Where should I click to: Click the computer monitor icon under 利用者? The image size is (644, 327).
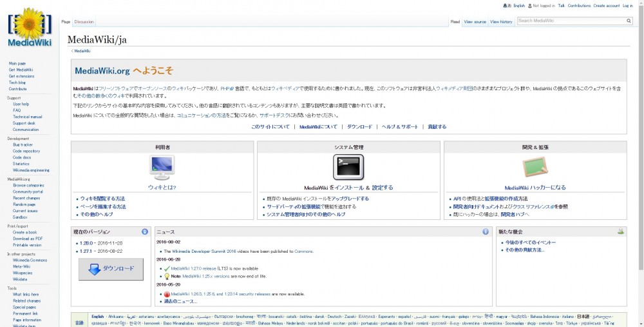coord(162,167)
